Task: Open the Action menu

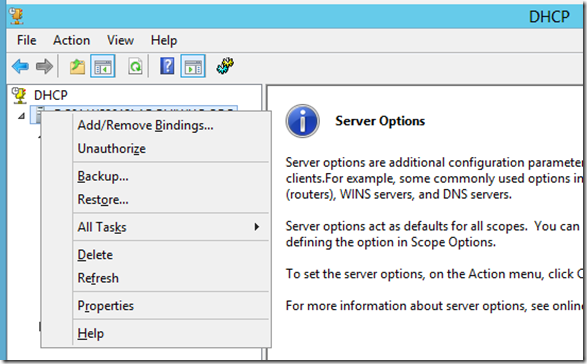Action: click(x=72, y=40)
